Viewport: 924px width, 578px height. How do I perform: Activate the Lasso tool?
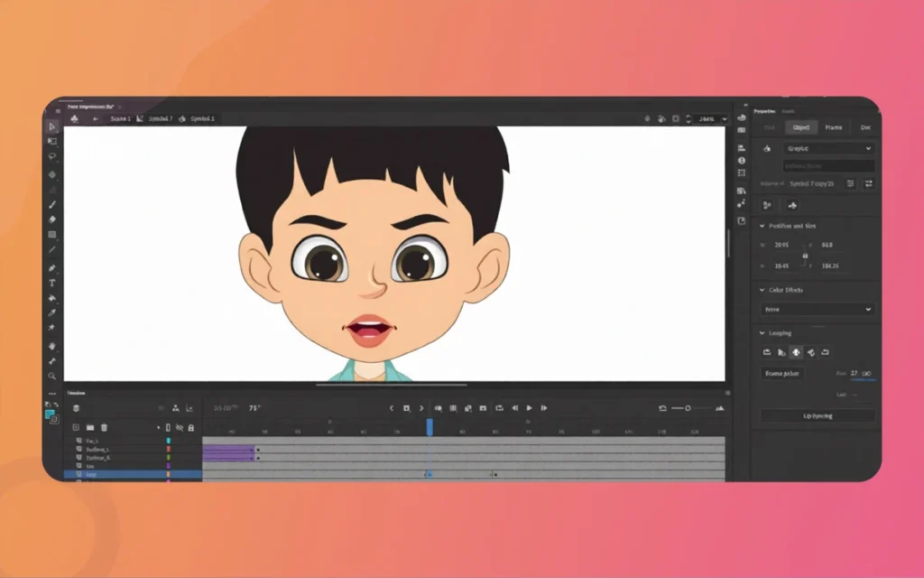point(52,155)
